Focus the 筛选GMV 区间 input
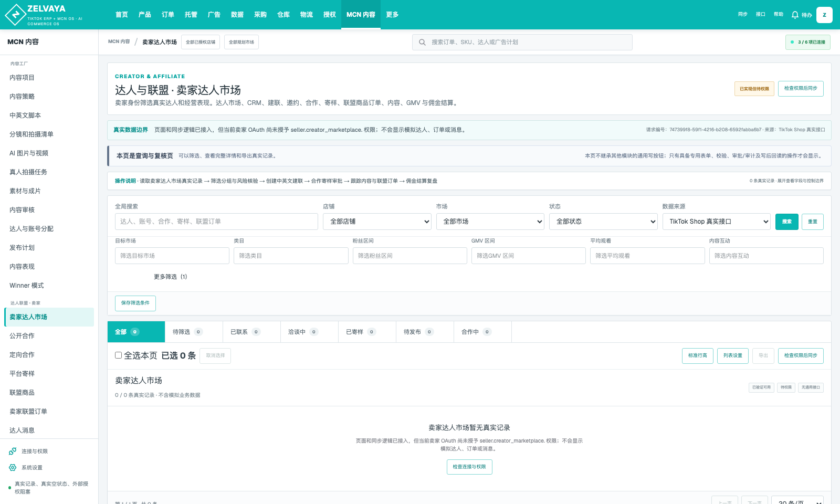840x504 pixels. click(x=529, y=256)
